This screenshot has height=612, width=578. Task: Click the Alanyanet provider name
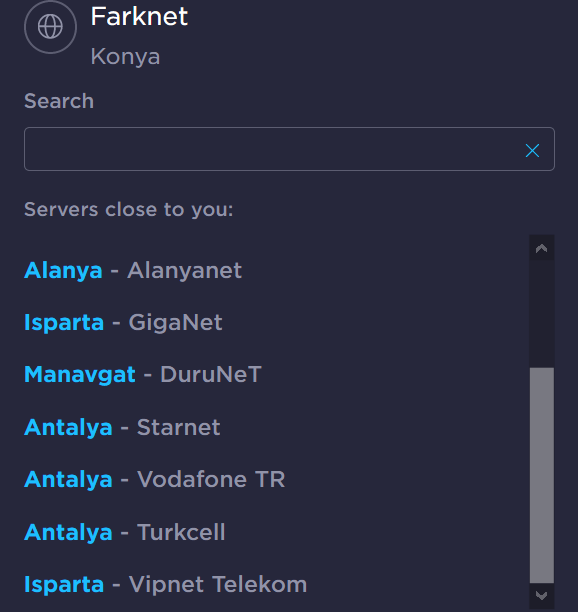click(185, 270)
